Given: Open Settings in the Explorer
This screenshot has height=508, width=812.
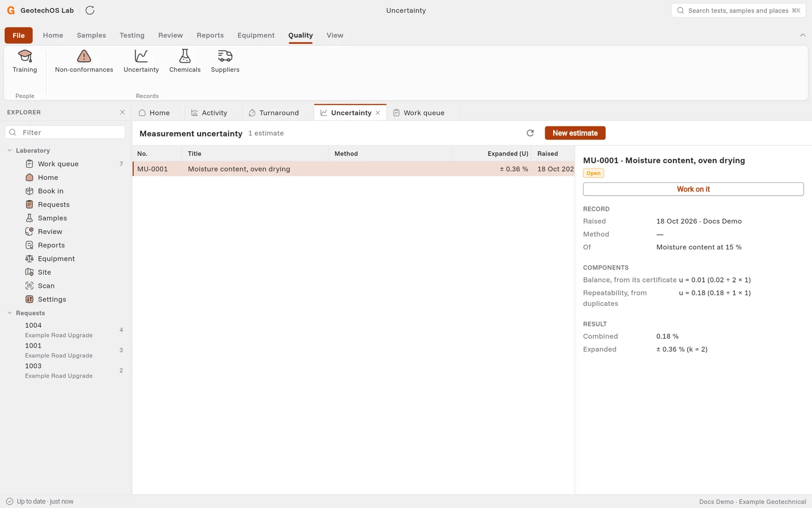Looking at the screenshot, I should coord(65,299).
